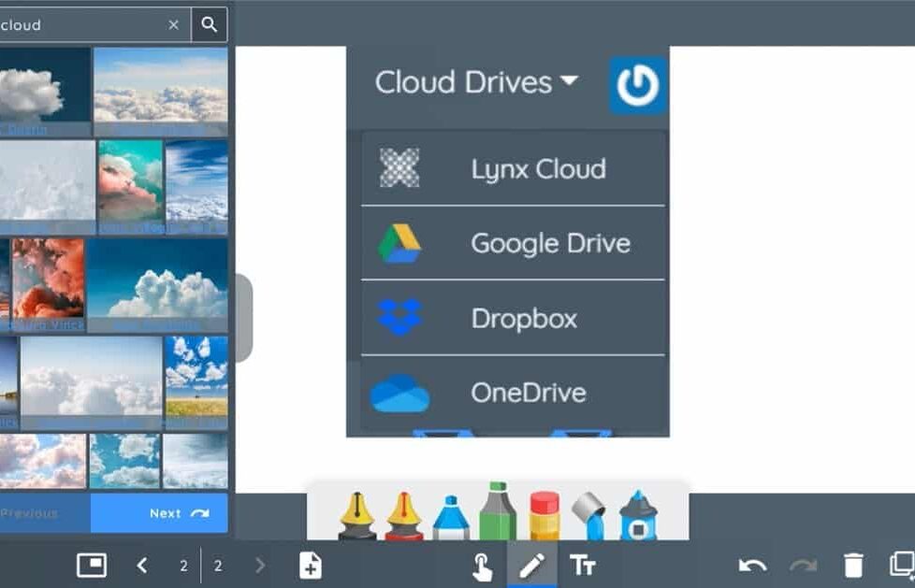Image resolution: width=915 pixels, height=588 pixels.
Task: Clear the cloud search text
Action: point(173,24)
